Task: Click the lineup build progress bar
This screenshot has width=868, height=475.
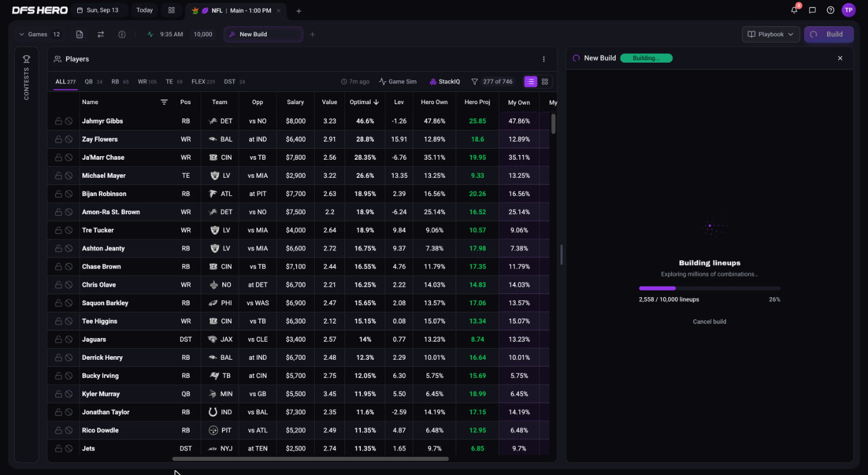Action: [709, 288]
